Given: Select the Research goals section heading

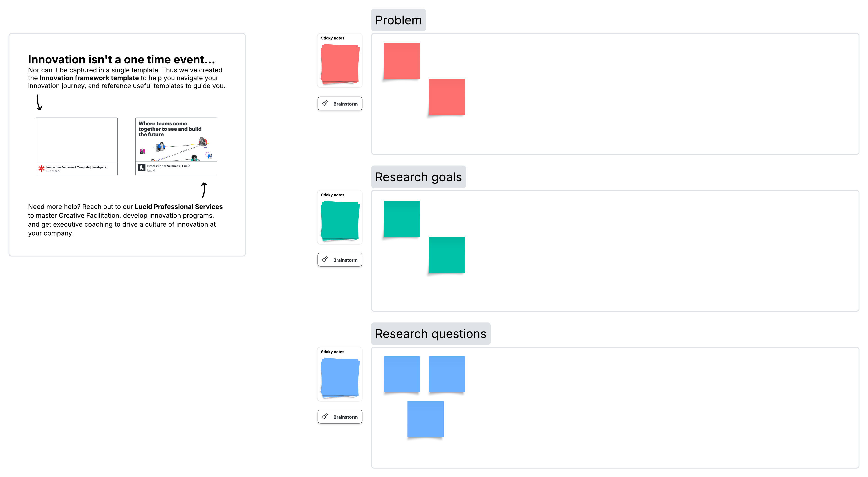Looking at the screenshot, I should pyautogui.click(x=418, y=177).
